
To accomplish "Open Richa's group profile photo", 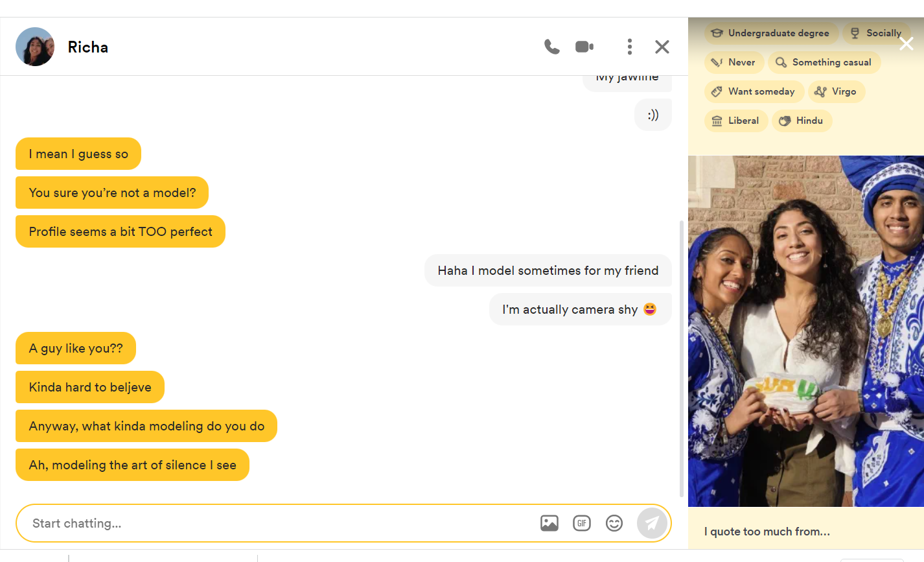I will tap(805, 331).
